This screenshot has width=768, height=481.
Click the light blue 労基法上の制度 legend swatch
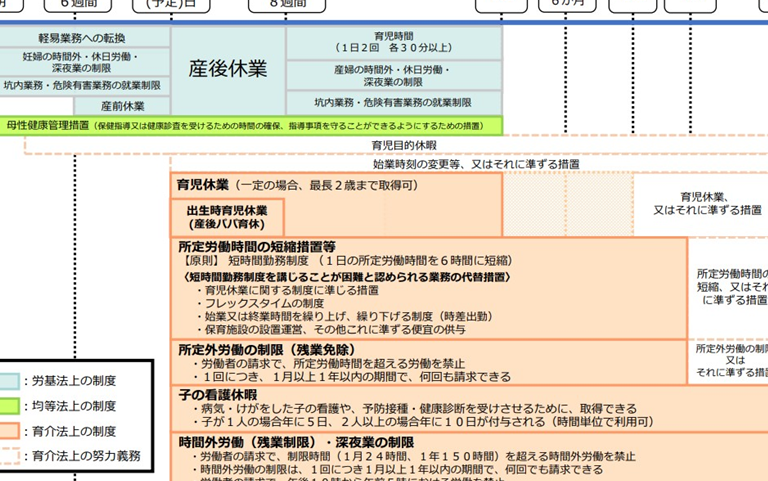[11, 381]
